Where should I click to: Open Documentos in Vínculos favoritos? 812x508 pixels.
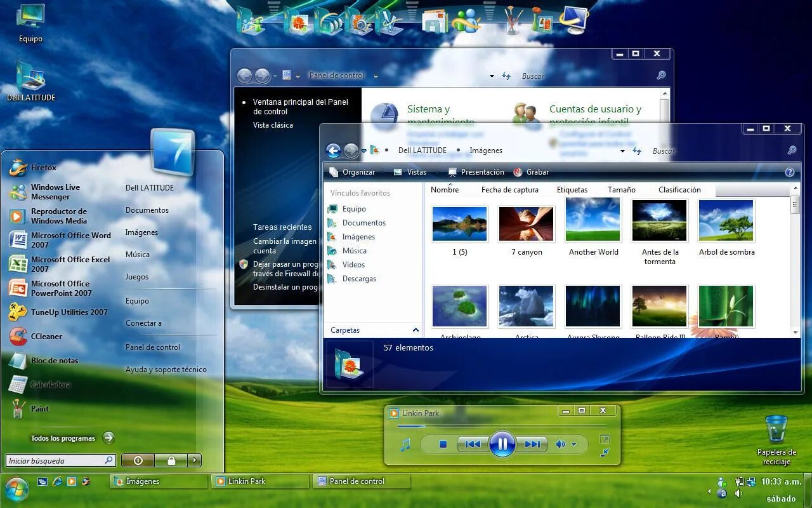(357, 223)
